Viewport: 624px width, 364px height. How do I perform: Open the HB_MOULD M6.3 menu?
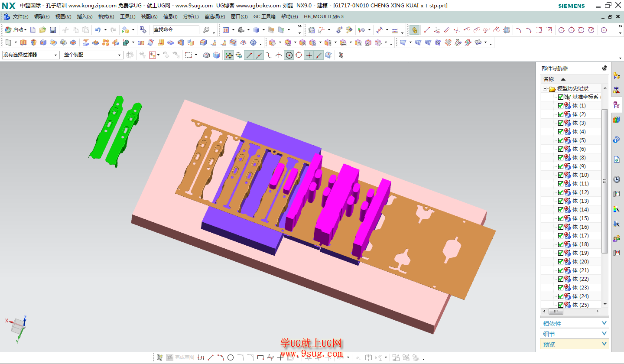click(x=324, y=16)
